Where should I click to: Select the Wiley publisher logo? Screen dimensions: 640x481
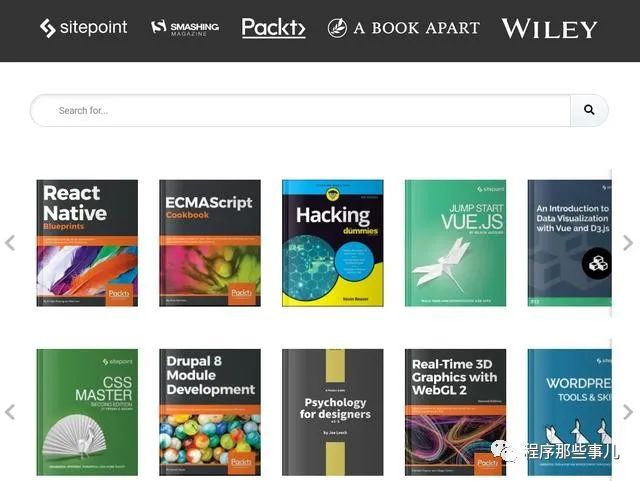pyautogui.click(x=549, y=29)
